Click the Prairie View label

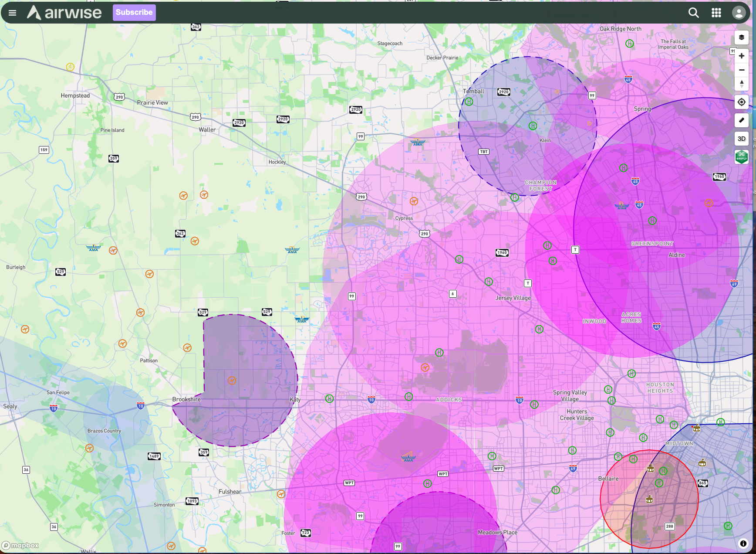pos(152,103)
